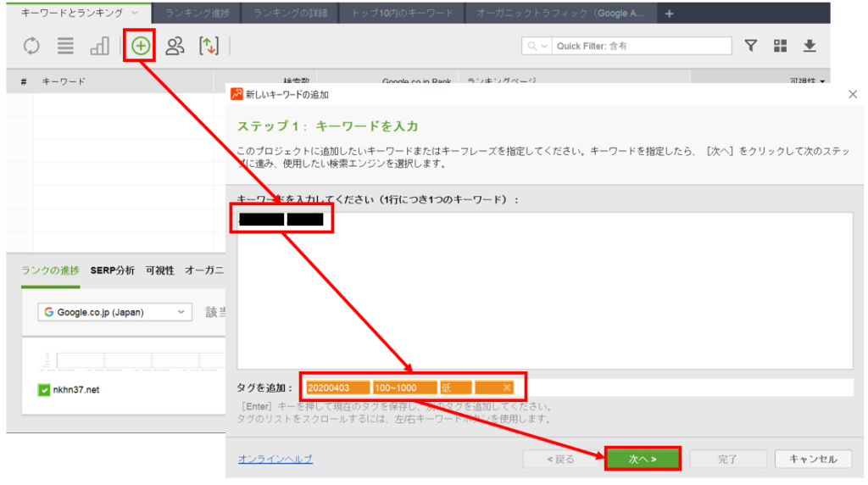
Task: Open the list view lines icon
Action: tap(65, 46)
